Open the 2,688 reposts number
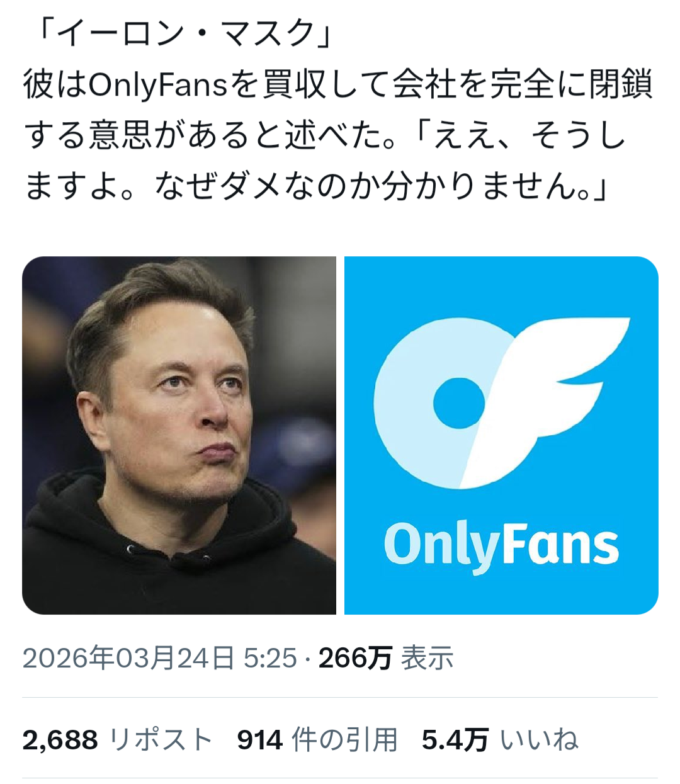The height and width of the screenshot is (784, 680). 60,740
